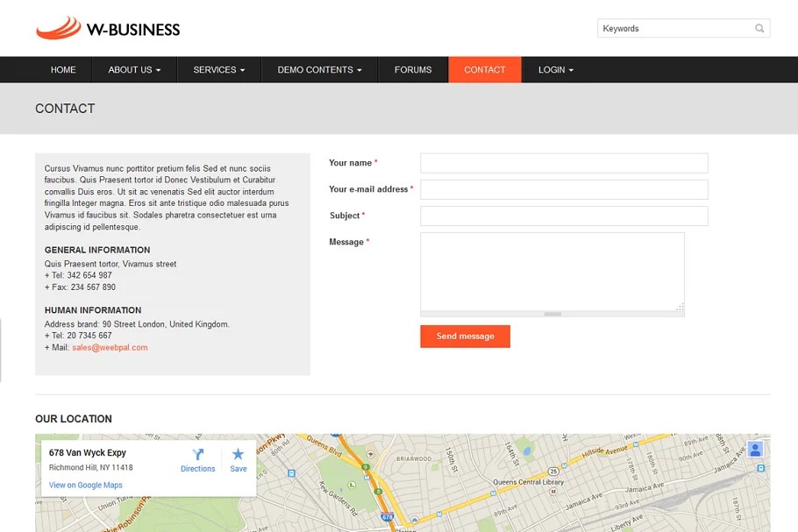Click the Directions arrow icon on map

coord(198,454)
